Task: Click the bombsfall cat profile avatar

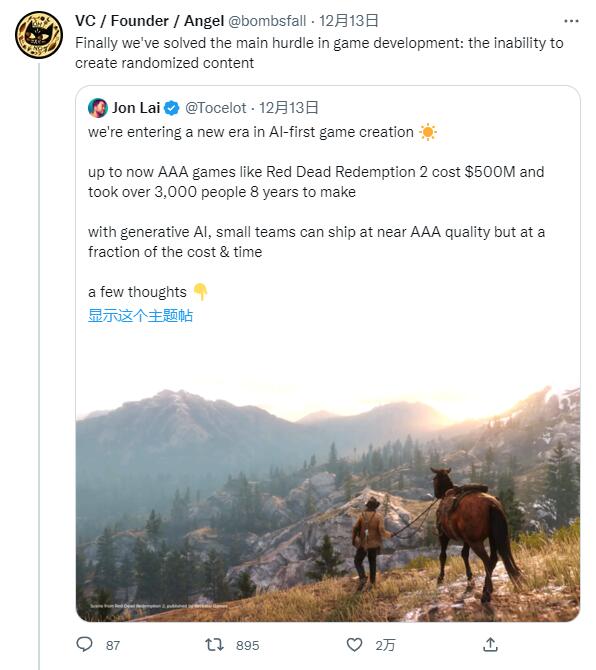Action: tap(39, 35)
